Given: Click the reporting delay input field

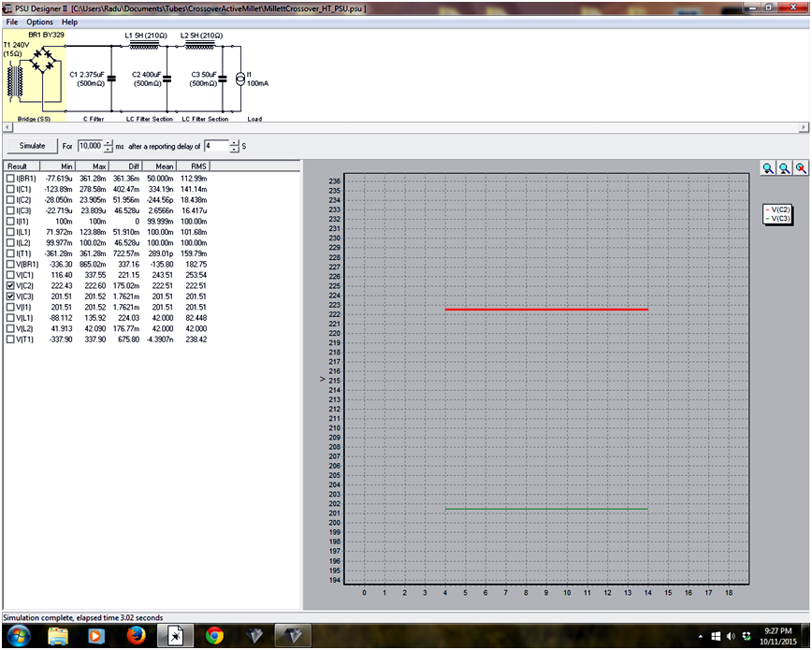Looking at the screenshot, I should coord(215,146).
